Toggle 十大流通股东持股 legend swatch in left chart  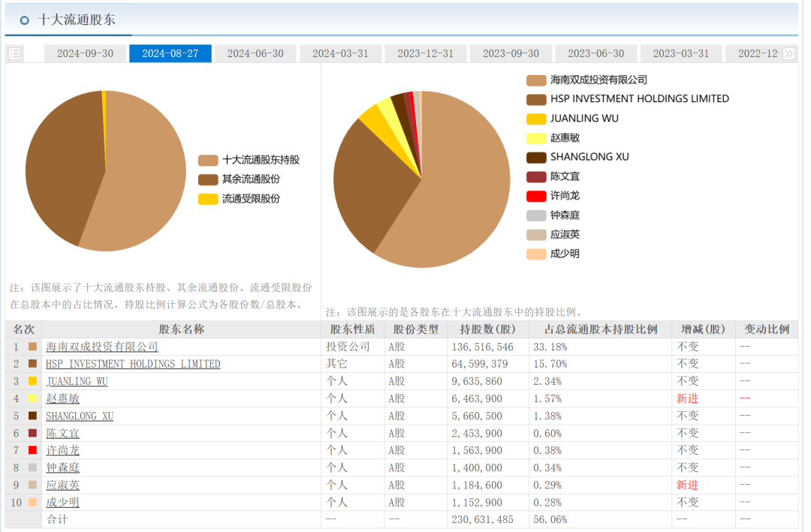pyautogui.click(x=207, y=161)
